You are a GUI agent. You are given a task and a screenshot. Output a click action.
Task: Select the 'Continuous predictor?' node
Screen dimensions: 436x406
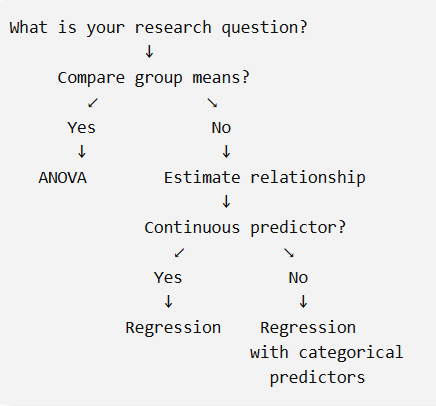pos(245,228)
